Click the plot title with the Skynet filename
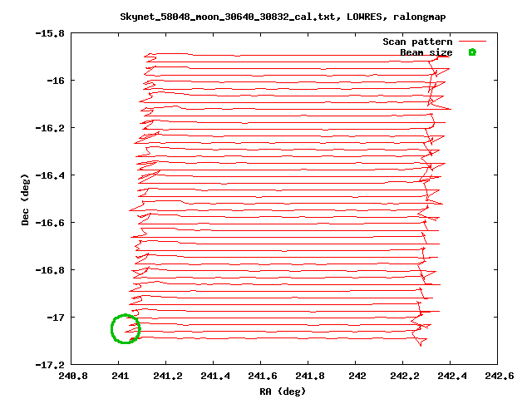532x399 pixels. [x=265, y=17]
